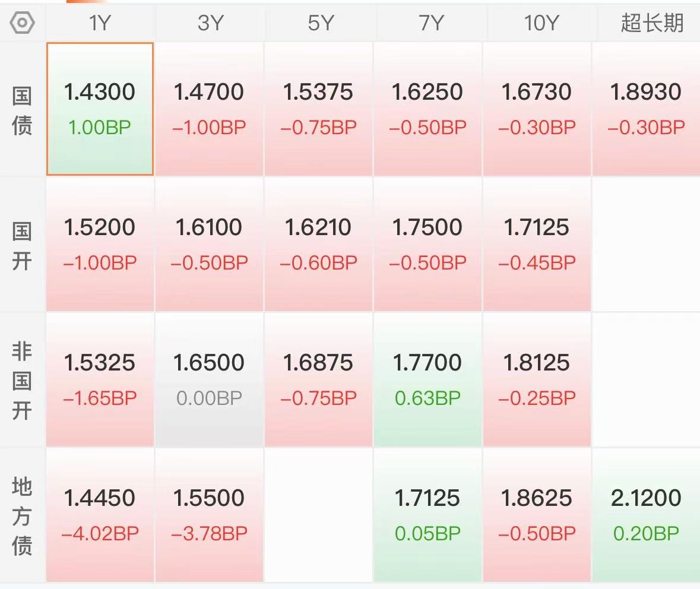Select the 超长期 column header
Viewport: 700px width, 589px height.
point(651,23)
